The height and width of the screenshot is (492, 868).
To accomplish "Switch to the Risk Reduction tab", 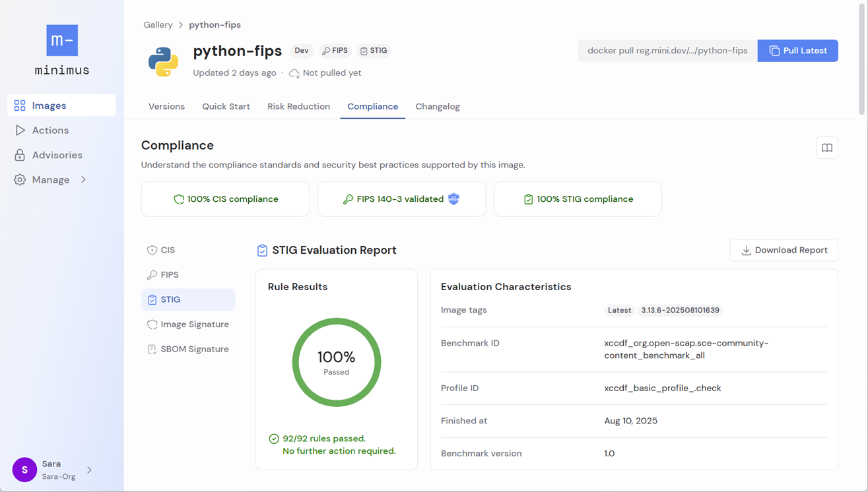I will point(298,106).
